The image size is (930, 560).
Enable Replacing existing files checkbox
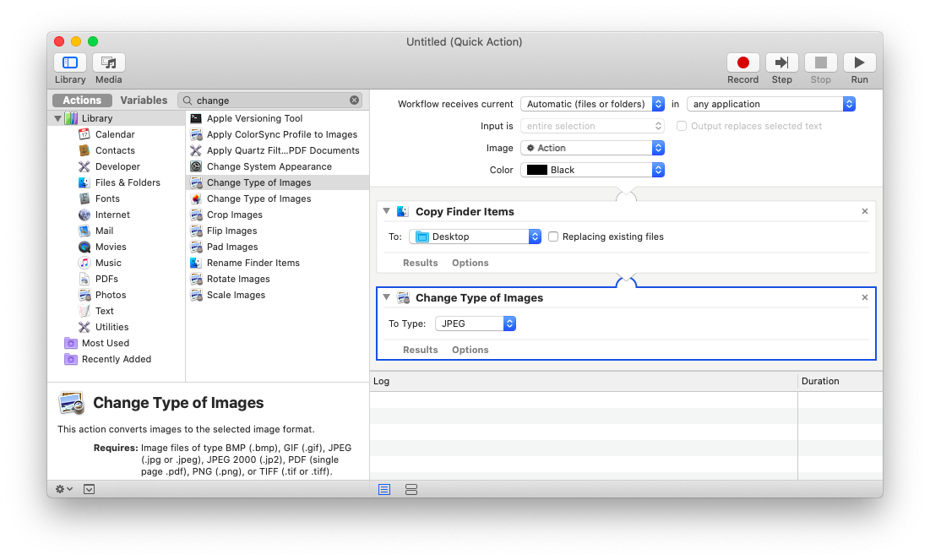[553, 237]
